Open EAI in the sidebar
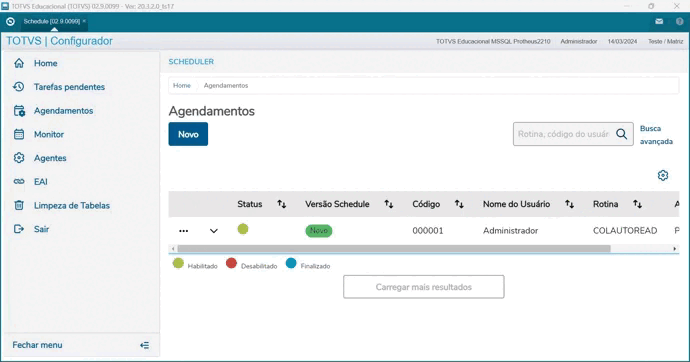The image size is (690, 362). 40,182
